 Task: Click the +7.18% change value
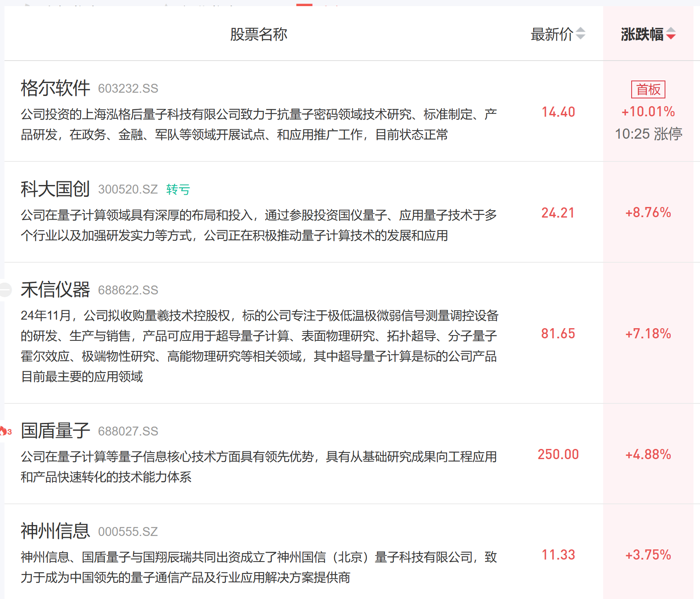point(648,333)
